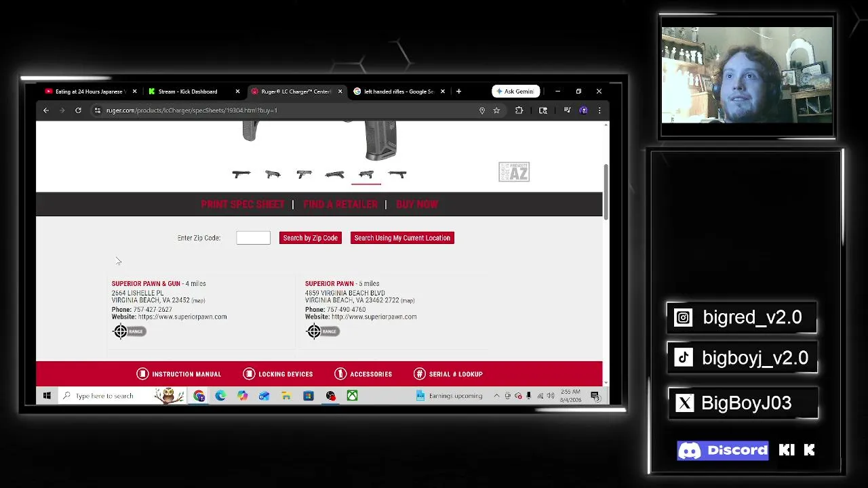Image resolution: width=868 pixels, height=488 pixels.
Task: Click the Range icon under Superior Pawn 5 miles
Action: (x=321, y=331)
